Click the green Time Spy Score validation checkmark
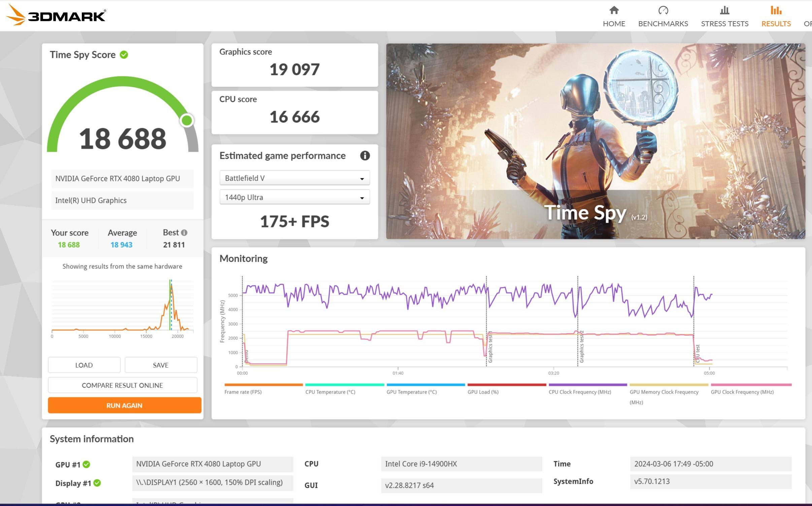Viewport: 812px width, 506px height. point(124,55)
